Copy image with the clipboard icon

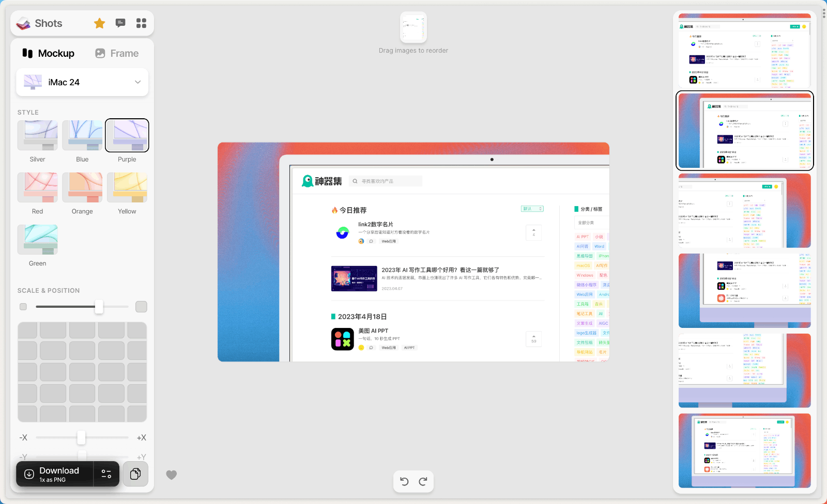135,474
